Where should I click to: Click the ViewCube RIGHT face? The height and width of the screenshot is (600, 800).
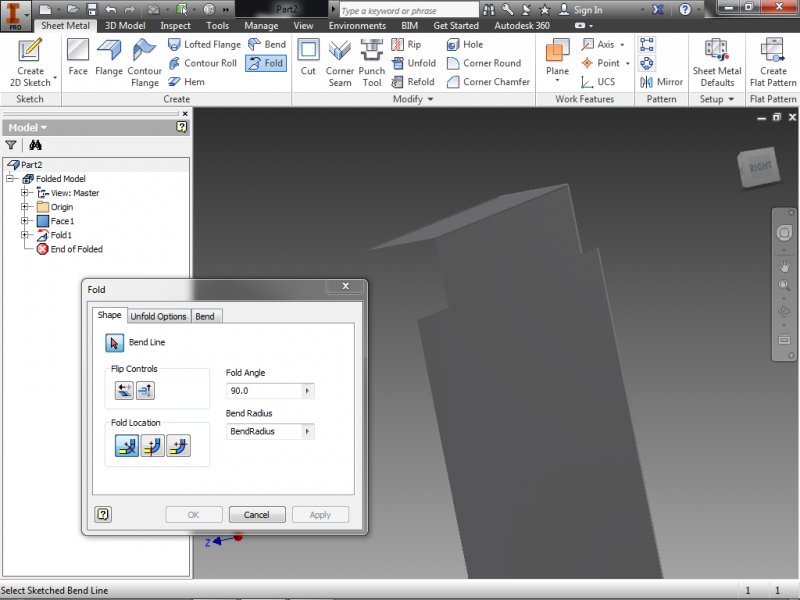759,167
